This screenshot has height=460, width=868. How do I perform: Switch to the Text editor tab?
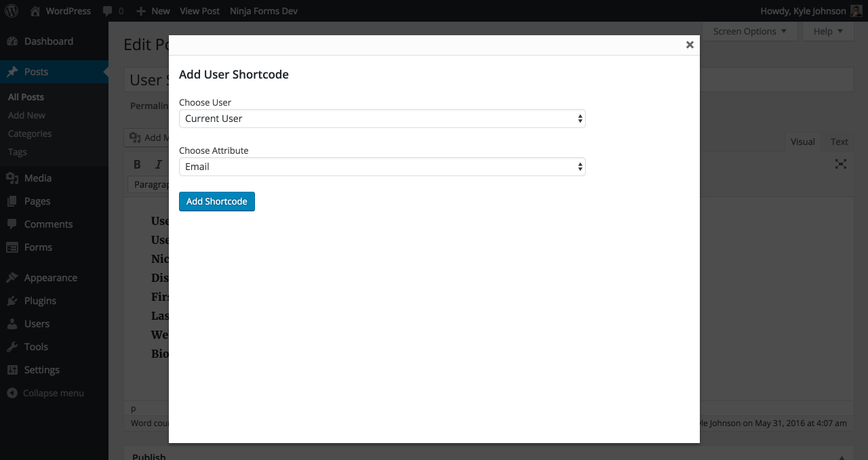click(839, 142)
